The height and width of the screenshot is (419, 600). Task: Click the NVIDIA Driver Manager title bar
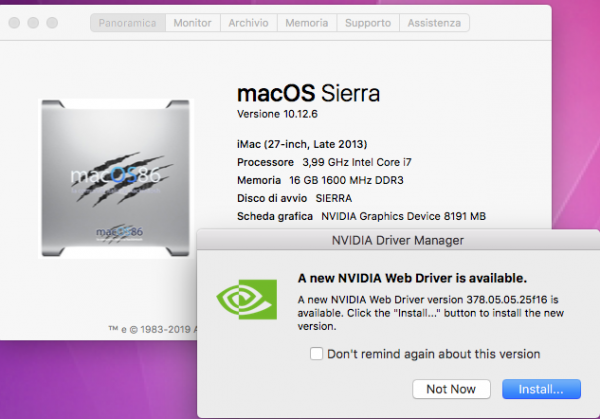tap(398, 240)
